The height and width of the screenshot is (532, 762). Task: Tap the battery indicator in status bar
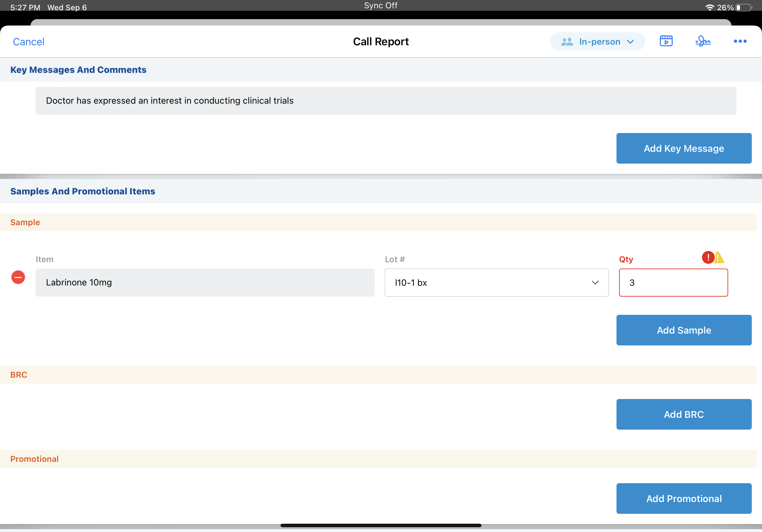click(743, 7)
